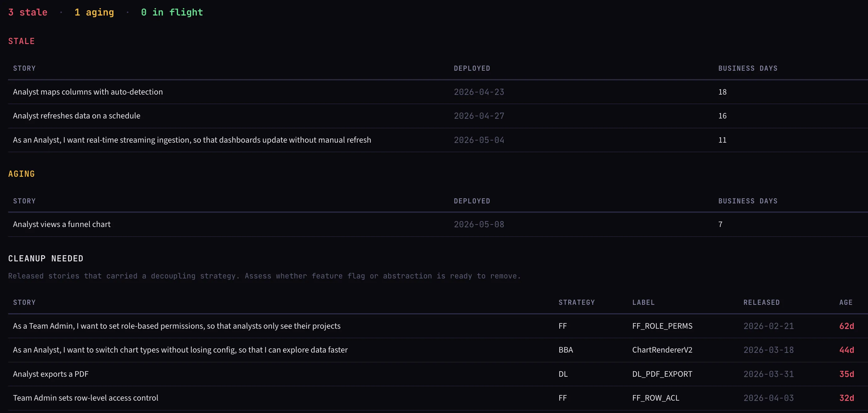Click the 35d age value

pyautogui.click(x=846, y=374)
